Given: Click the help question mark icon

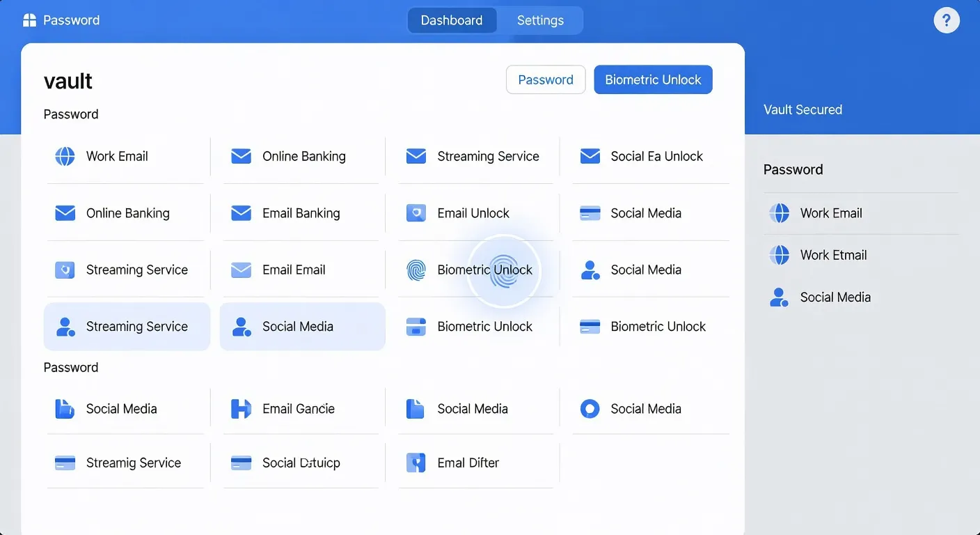Looking at the screenshot, I should tap(946, 20).
